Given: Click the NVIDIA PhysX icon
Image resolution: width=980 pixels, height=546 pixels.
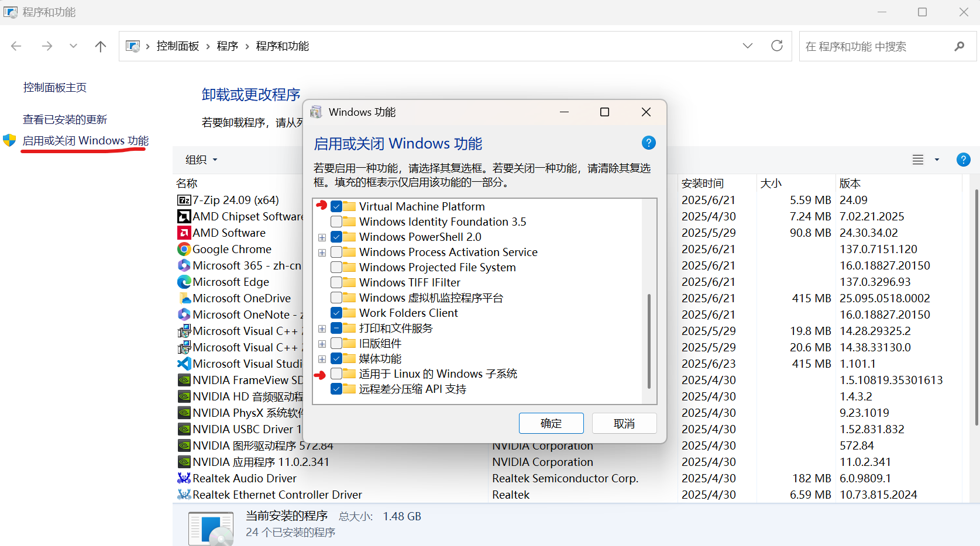Looking at the screenshot, I should [x=184, y=413].
